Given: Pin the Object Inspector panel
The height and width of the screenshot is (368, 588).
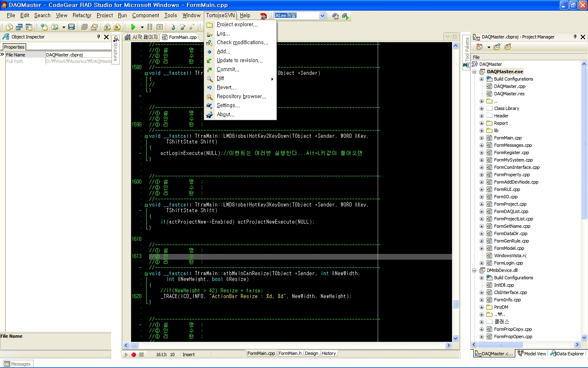Looking at the screenshot, I should click(x=98, y=37).
